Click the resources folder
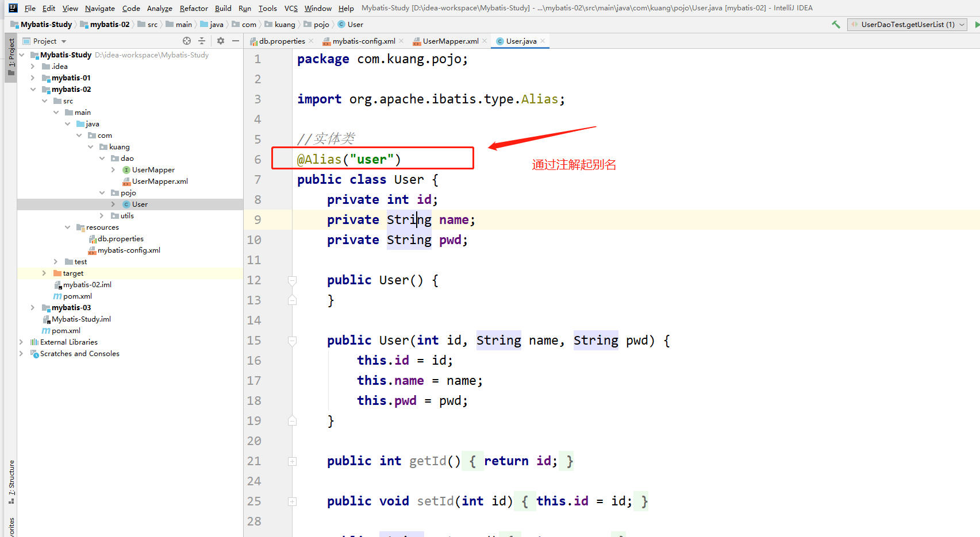Image resolution: width=980 pixels, height=537 pixels. point(102,227)
